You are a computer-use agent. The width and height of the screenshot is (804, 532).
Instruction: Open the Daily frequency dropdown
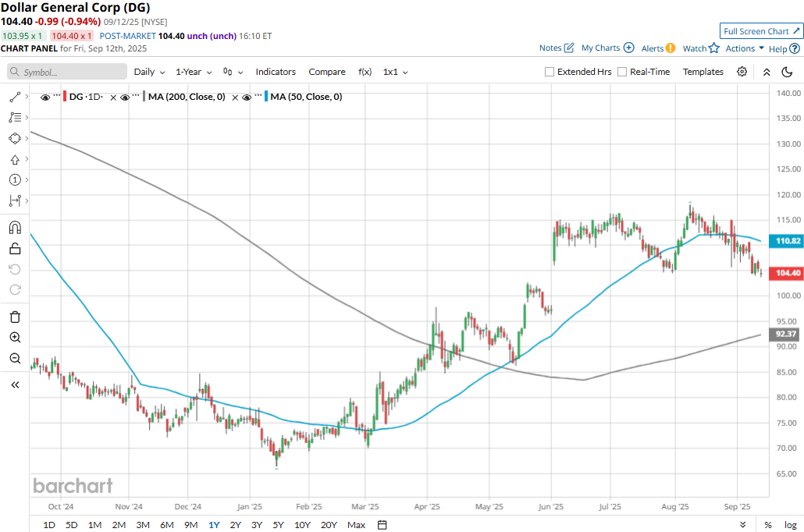149,72
